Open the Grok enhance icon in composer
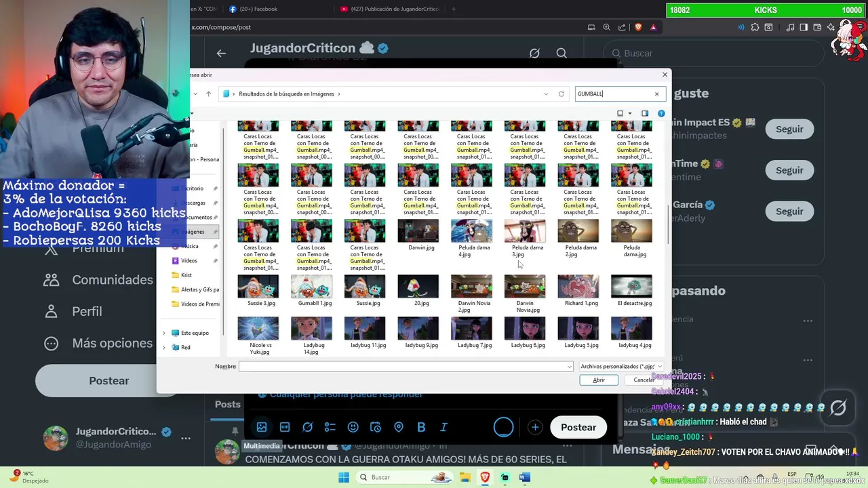Viewport: 868px width, 488px height. 307,427
